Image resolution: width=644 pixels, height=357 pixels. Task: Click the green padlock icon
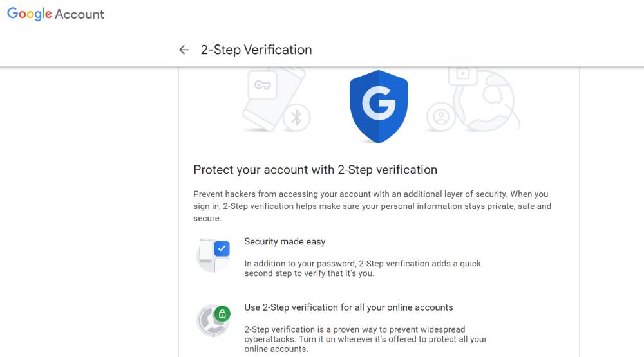222,314
